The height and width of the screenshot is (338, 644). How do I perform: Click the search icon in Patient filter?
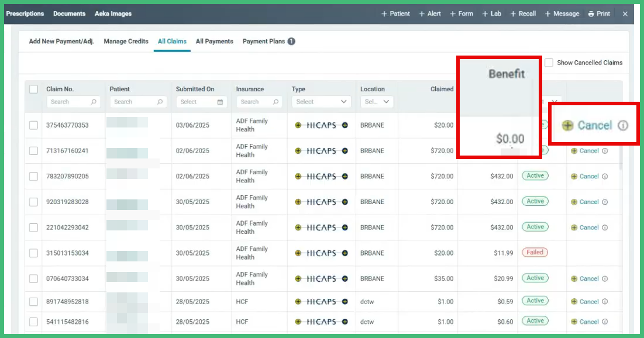pos(160,102)
